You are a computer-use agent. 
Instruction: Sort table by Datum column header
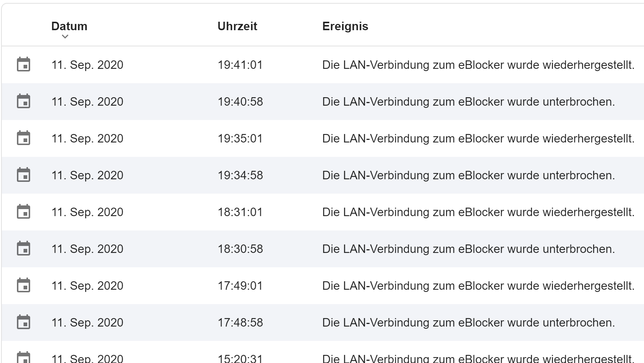point(69,26)
